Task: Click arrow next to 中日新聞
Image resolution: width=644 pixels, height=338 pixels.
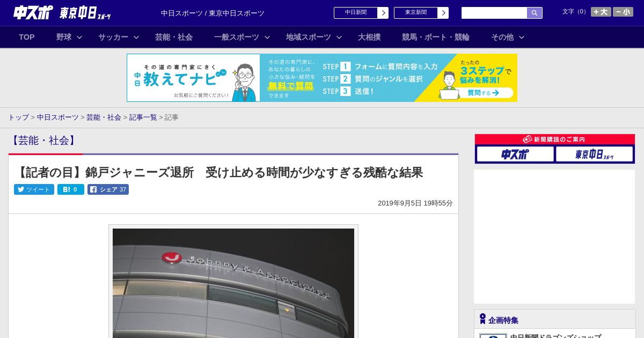Action: pos(383,13)
